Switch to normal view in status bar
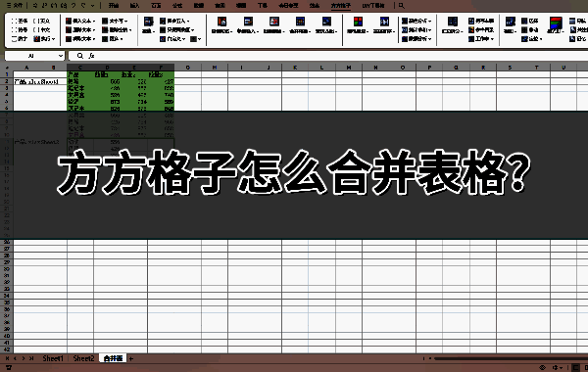This screenshot has height=372, width=588. pos(575,368)
